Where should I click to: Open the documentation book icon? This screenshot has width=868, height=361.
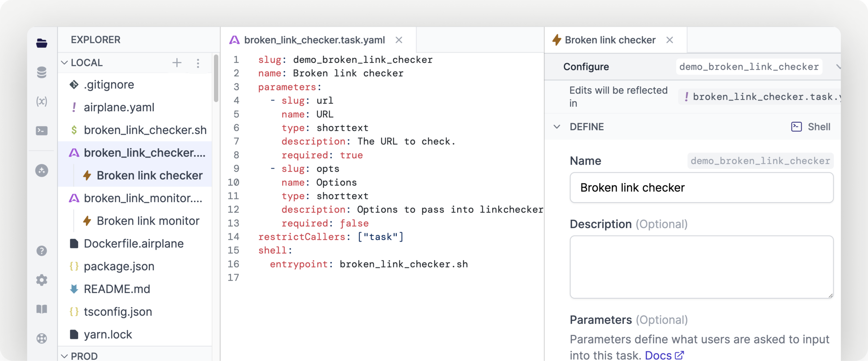(42, 309)
